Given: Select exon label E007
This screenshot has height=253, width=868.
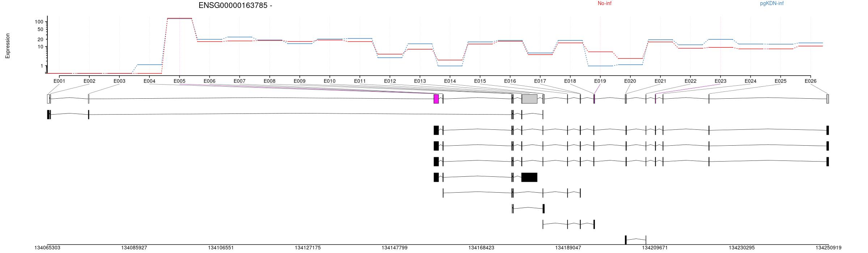Looking at the screenshot, I should point(239,81).
